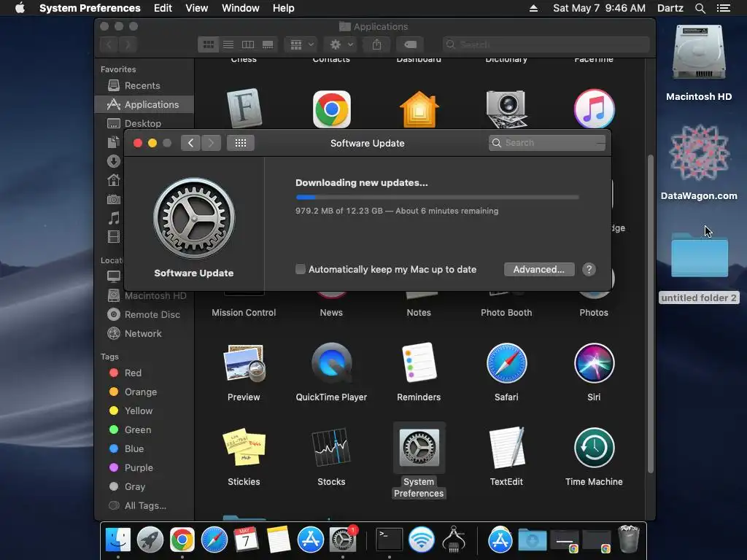The width and height of the screenshot is (747, 560).
Task: Go forward in System Preferences
Action: (x=211, y=143)
